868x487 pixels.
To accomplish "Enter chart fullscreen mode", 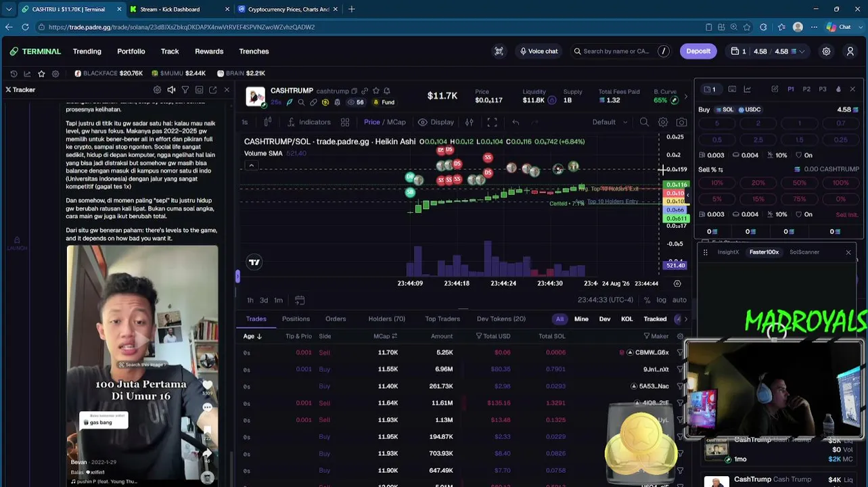I will click(493, 122).
